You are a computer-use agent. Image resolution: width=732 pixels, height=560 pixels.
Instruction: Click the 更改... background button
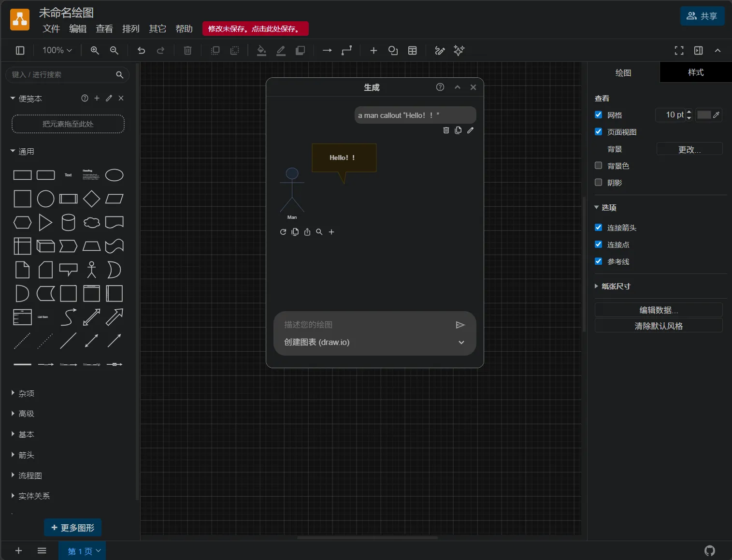(x=689, y=149)
